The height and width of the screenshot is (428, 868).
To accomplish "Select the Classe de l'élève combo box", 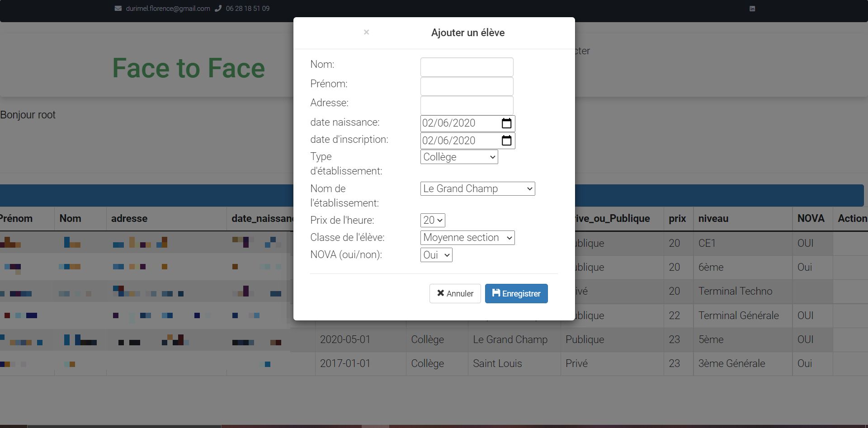I will (467, 238).
